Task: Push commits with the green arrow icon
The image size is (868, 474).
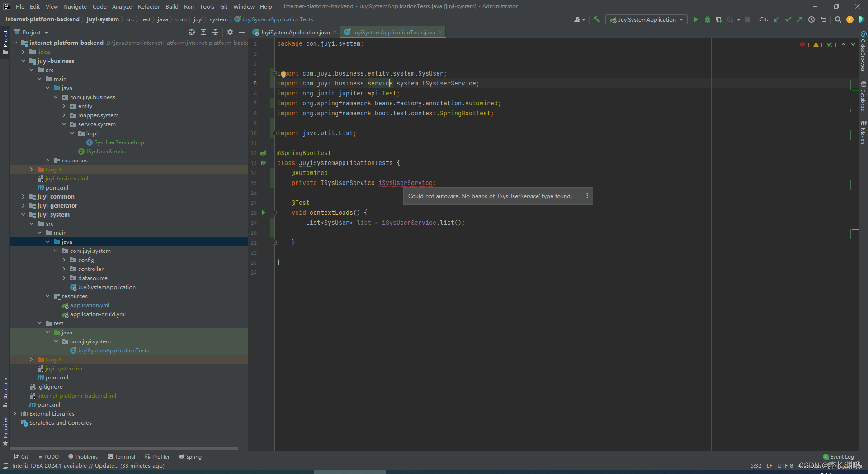Action: (800, 19)
